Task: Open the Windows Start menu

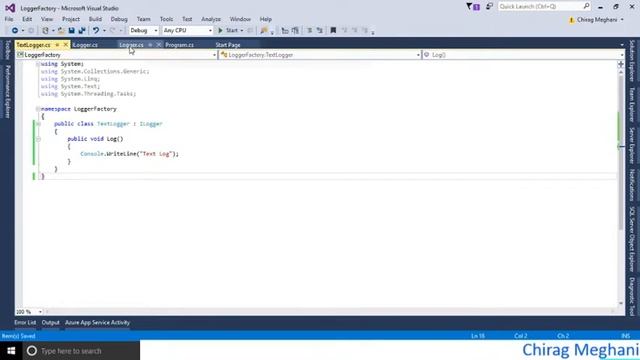Action: pos(11,351)
